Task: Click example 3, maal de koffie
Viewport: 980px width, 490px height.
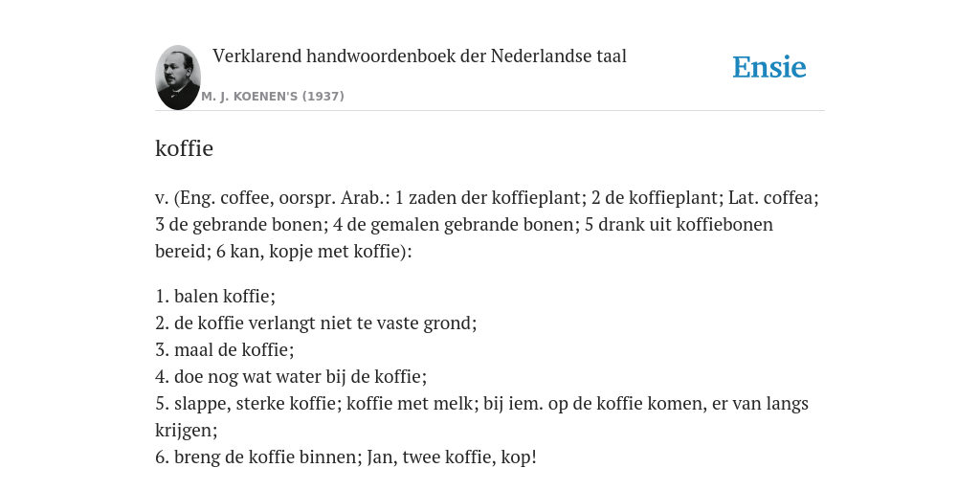Action: 224,350
